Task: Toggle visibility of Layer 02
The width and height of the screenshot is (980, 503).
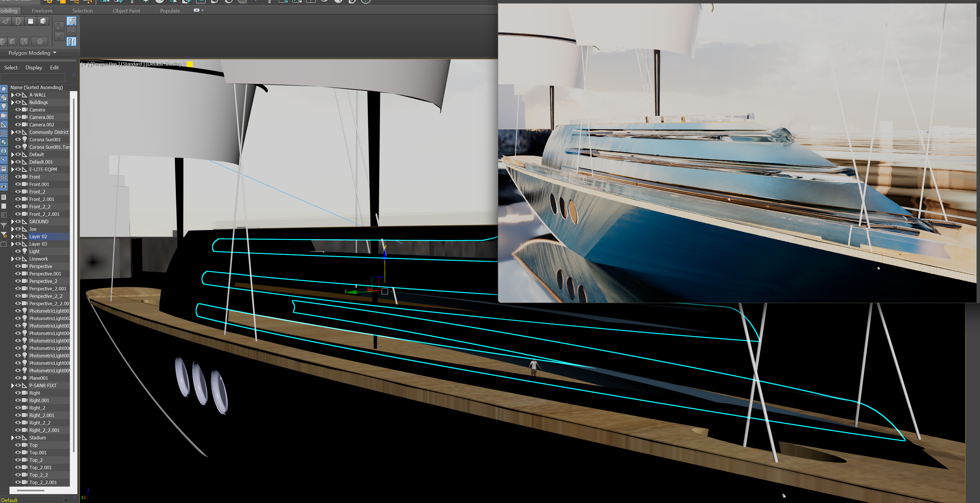Action: [18, 236]
